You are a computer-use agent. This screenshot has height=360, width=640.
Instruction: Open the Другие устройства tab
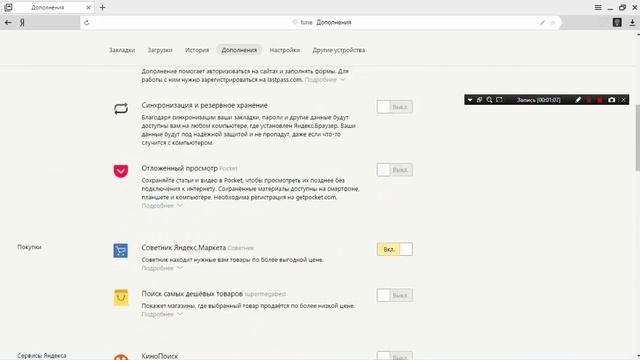coord(339,50)
